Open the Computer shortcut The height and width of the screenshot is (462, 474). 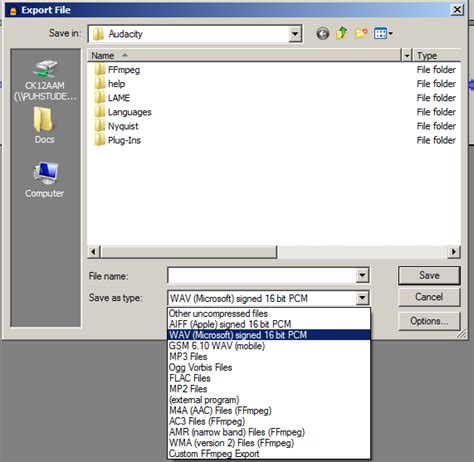click(44, 180)
